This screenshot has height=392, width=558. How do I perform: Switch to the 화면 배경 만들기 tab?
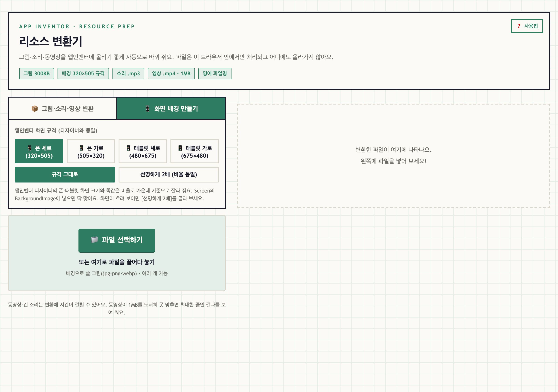[x=171, y=109]
